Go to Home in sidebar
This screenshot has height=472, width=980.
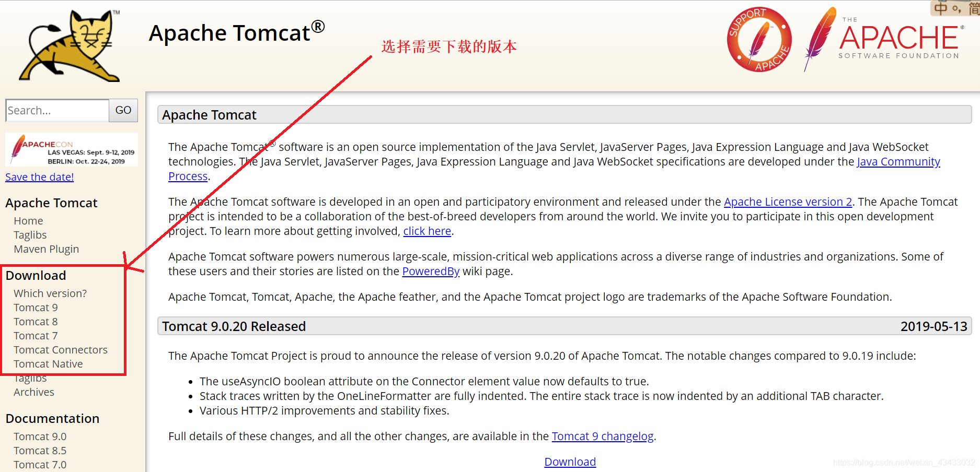[28, 221]
